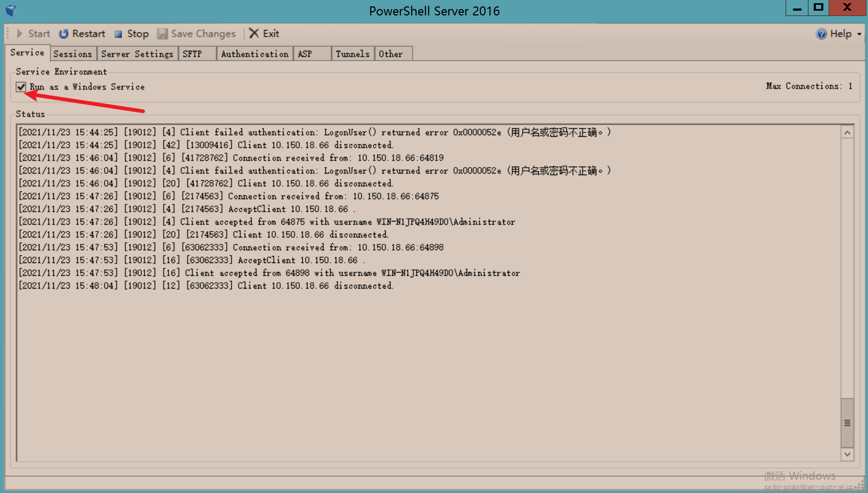Click the Exit X icon

[x=254, y=34]
